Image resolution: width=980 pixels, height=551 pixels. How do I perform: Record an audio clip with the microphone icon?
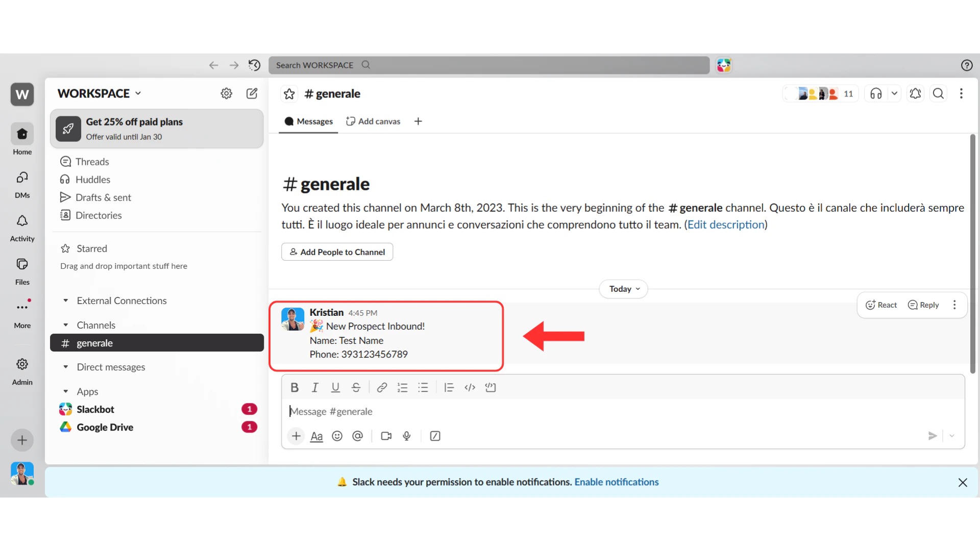pyautogui.click(x=406, y=436)
